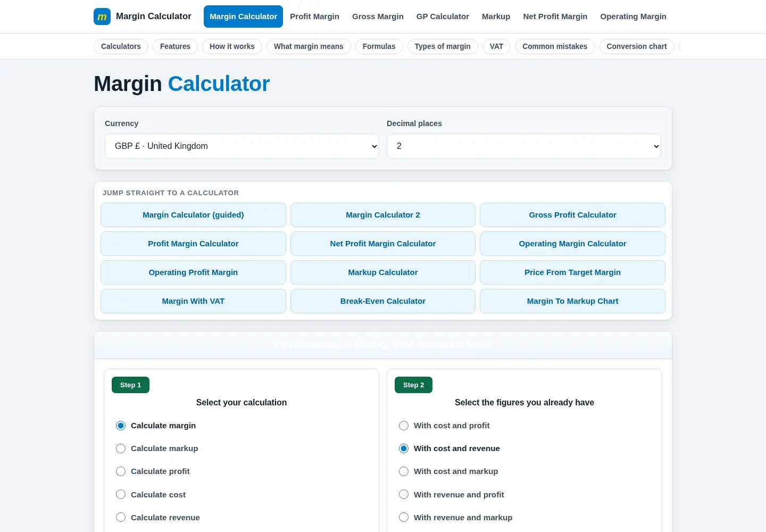Click the Step 2 badge

click(413, 385)
